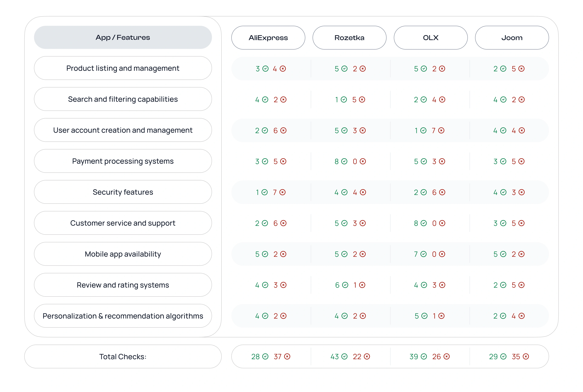Click the green check icon in AliExpress Product listing cell
The image size is (583, 392).
265,68
